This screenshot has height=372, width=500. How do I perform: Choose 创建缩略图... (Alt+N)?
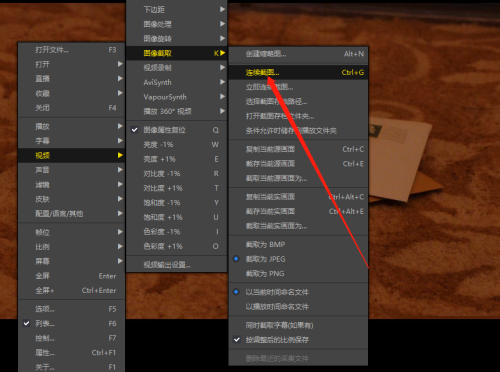(x=299, y=54)
